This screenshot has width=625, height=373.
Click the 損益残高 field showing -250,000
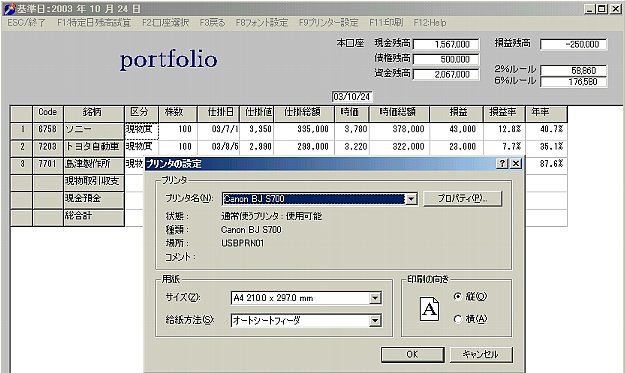pos(574,44)
